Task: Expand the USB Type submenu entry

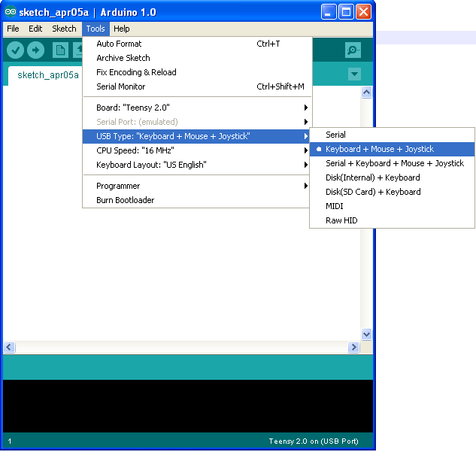Action: (196, 136)
